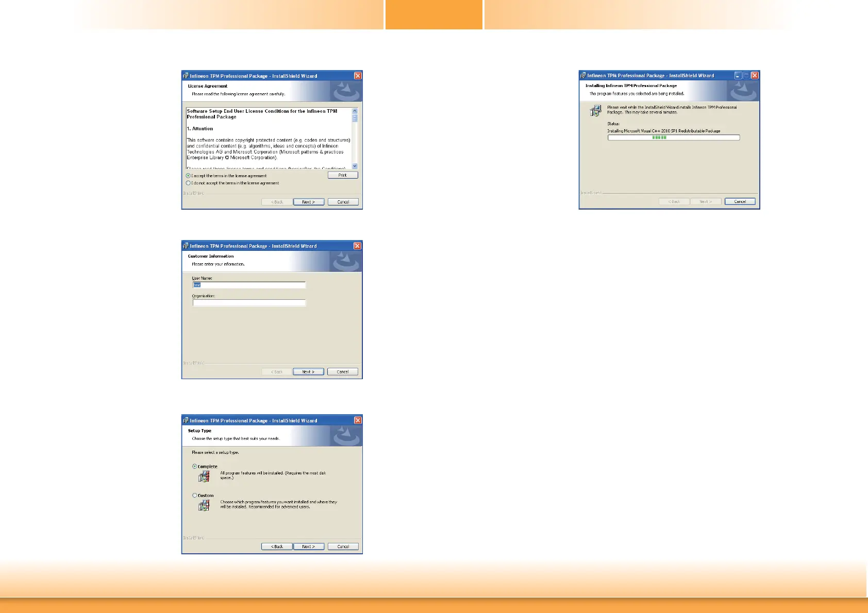Select the Complete setup type radio
The width and height of the screenshot is (868, 613).
click(x=195, y=466)
